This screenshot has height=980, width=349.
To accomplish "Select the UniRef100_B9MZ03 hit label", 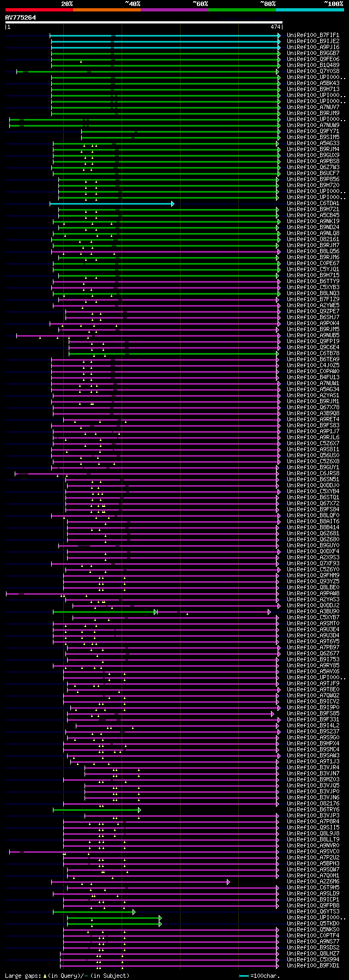I will 313,780.
